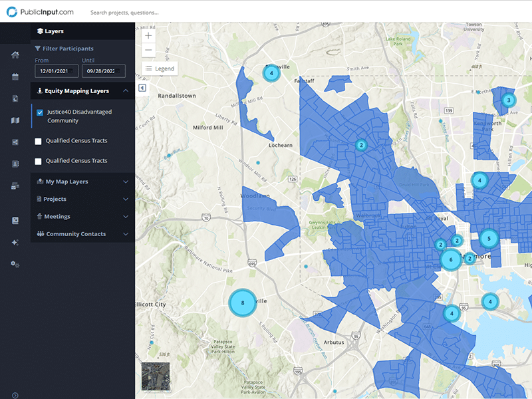Viewport: 532px width, 399px height.
Task: Click the share icon in the sidebar
Action: click(x=15, y=142)
